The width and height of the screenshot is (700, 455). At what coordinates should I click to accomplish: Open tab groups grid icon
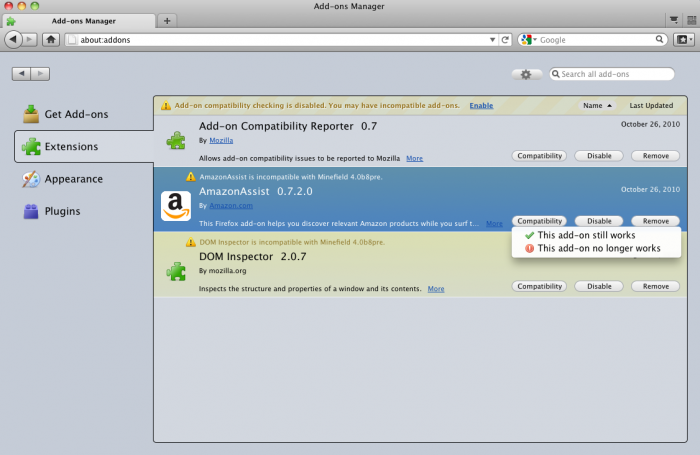click(x=692, y=20)
